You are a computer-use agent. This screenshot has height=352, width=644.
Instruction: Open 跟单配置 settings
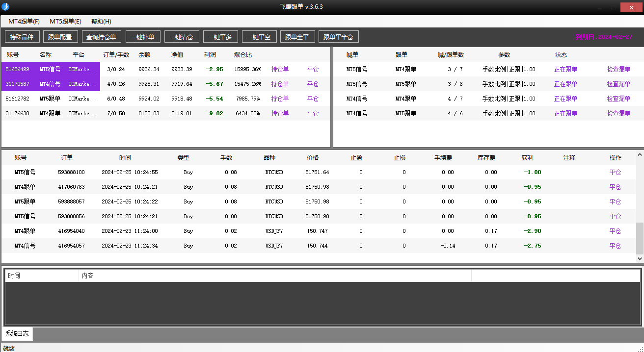point(61,36)
